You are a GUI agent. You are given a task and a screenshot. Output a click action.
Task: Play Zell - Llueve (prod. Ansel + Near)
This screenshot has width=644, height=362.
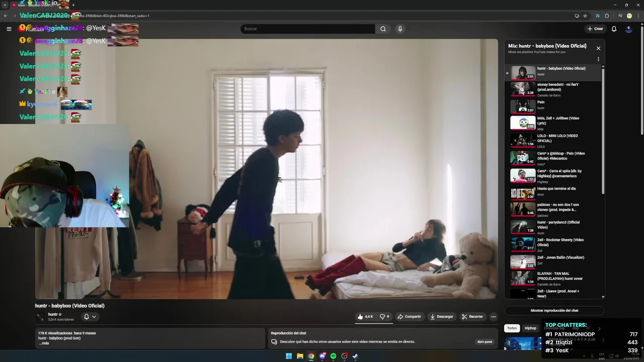(x=553, y=294)
